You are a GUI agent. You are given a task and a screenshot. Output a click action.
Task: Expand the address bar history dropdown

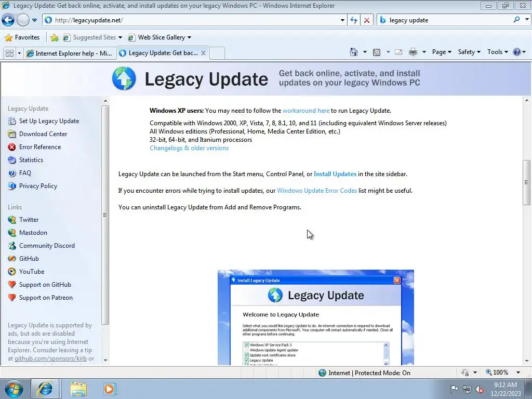pyautogui.click(x=342, y=20)
